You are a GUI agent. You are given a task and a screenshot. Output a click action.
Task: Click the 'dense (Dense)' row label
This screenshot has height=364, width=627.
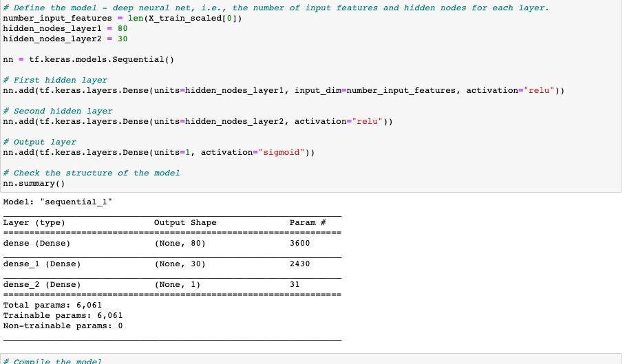tap(36, 244)
